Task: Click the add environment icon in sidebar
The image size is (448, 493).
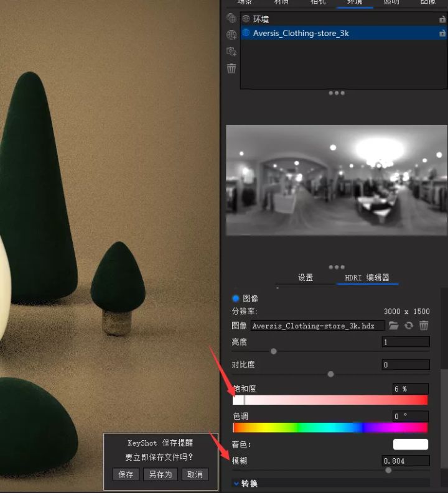Action: coord(231,18)
